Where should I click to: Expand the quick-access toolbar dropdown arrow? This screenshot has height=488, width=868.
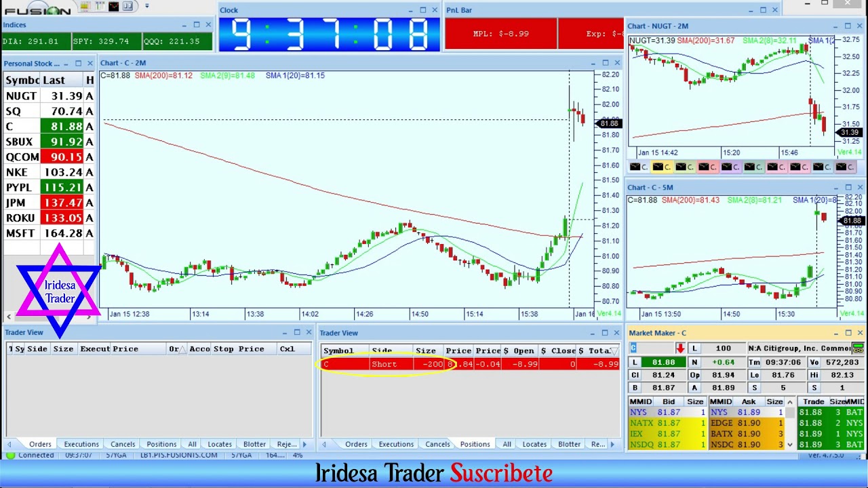tap(146, 6)
